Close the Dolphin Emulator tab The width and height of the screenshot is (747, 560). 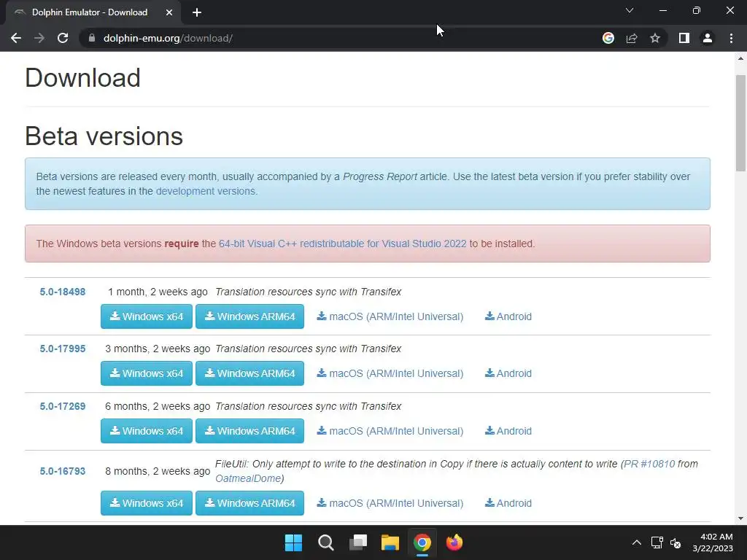pyautogui.click(x=169, y=12)
